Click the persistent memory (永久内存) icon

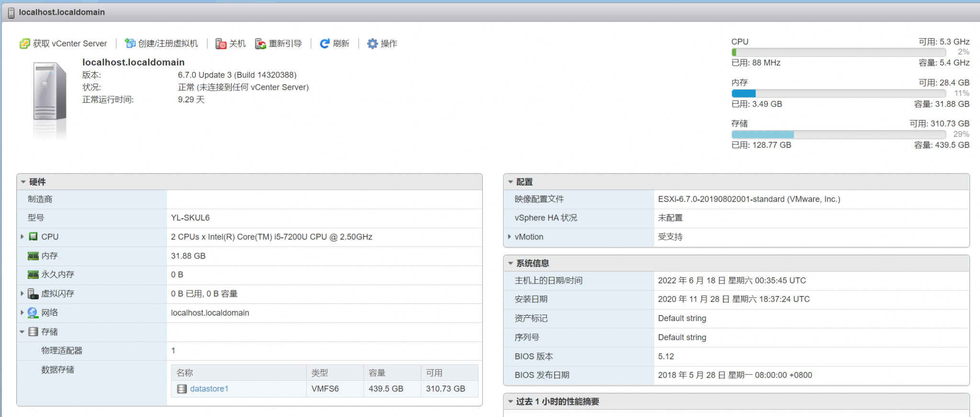click(x=33, y=274)
